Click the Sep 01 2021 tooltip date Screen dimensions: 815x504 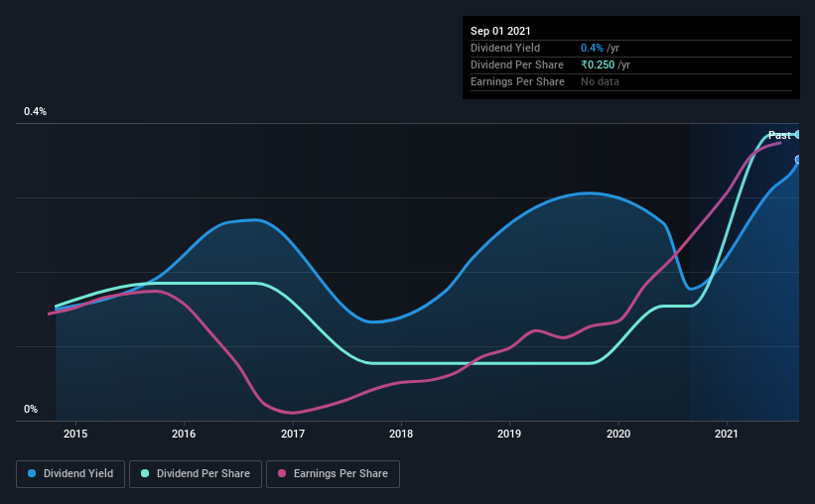point(500,31)
